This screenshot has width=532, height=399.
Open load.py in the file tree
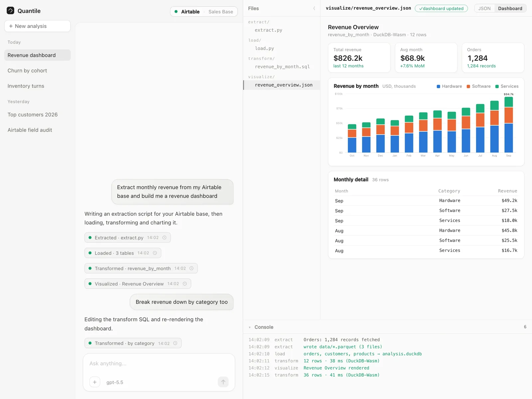(x=282, y=48)
